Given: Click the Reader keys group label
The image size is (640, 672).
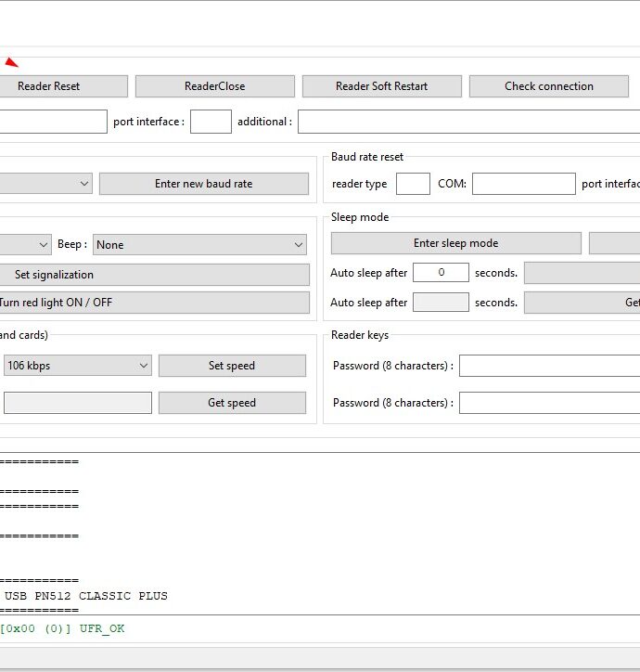Looking at the screenshot, I should pos(360,335).
